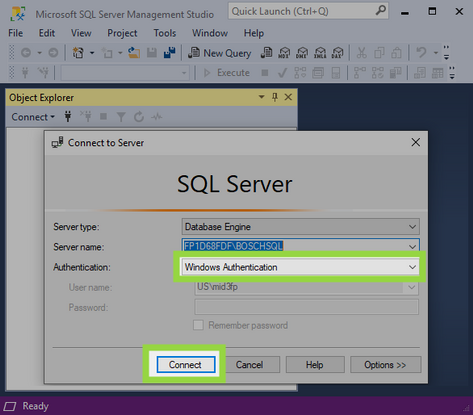This screenshot has width=473, height=415.
Task: Open the Open File folder icon
Action: (134, 53)
